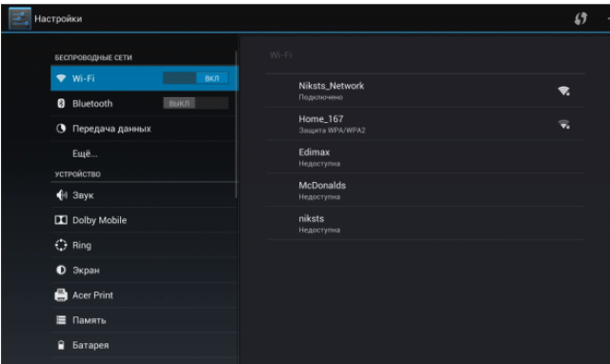610x364 pixels.
Task: Click the WPS sync arrows icon
Action: coord(580,18)
